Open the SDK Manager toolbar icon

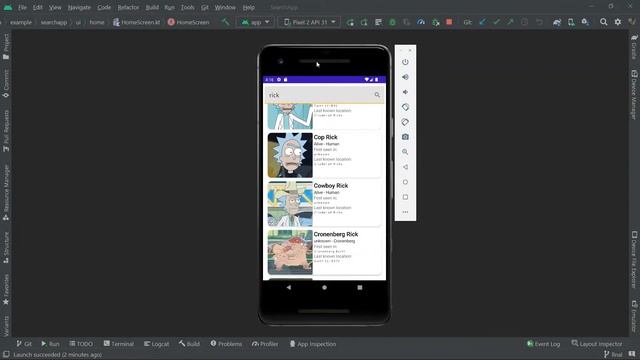pyautogui.click(x=585, y=22)
